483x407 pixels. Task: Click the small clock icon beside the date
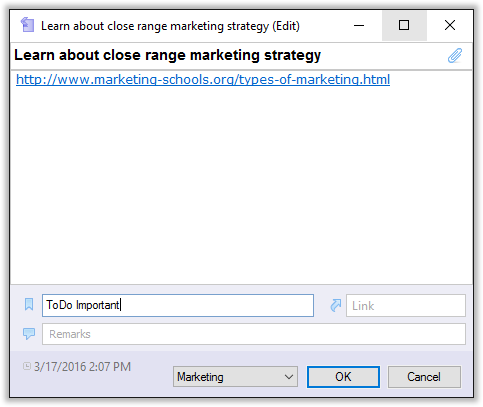click(x=27, y=366)
